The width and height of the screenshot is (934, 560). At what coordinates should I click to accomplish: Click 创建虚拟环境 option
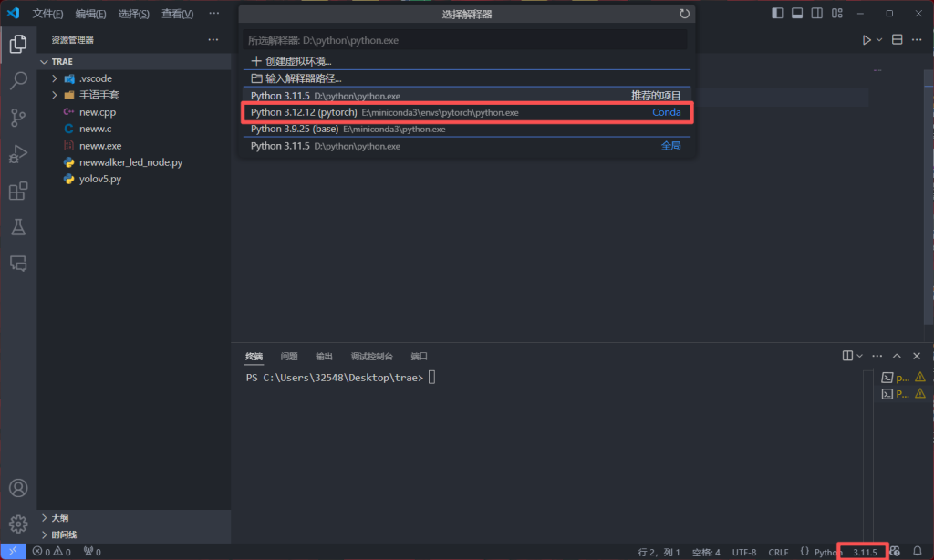pos(297,61)
